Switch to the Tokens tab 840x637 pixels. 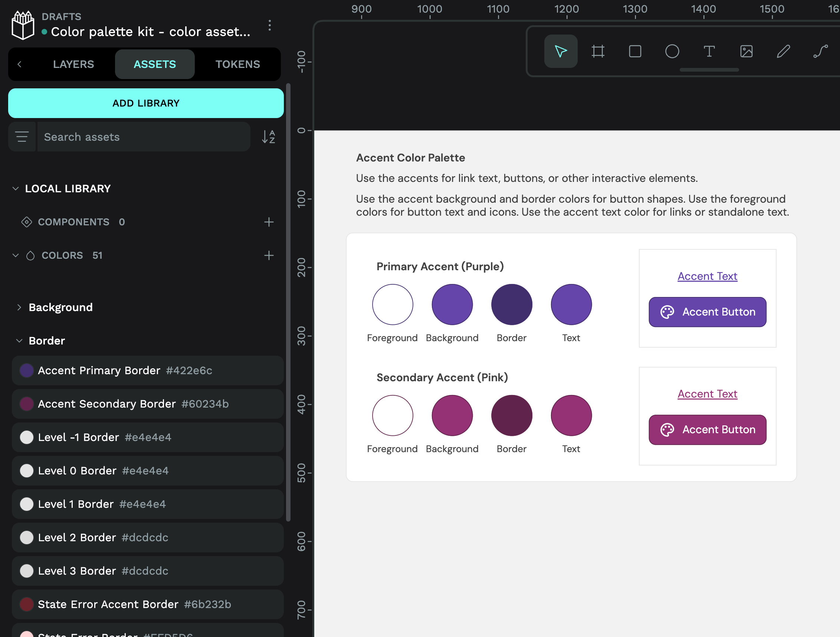pyautogui.click(x=238, y=64)
